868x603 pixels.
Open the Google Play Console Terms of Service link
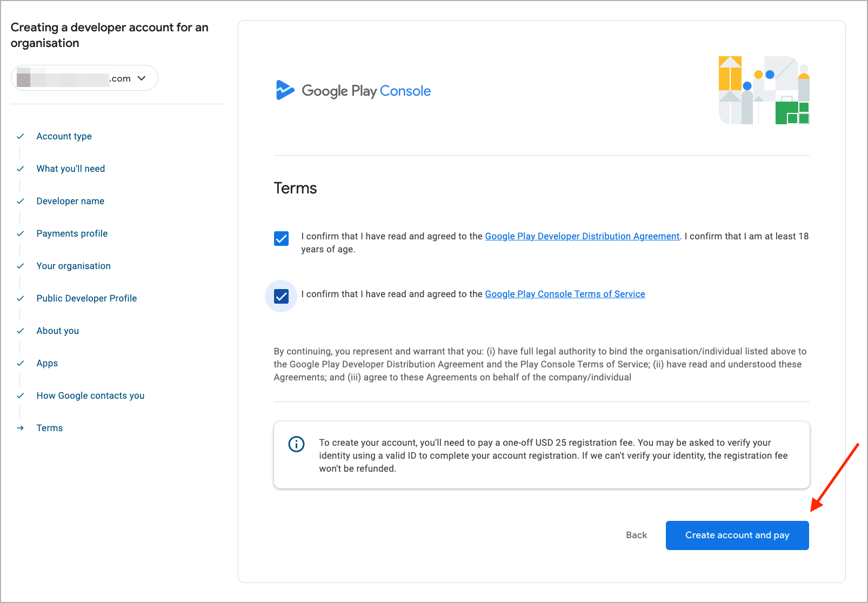tap(565, 294)
